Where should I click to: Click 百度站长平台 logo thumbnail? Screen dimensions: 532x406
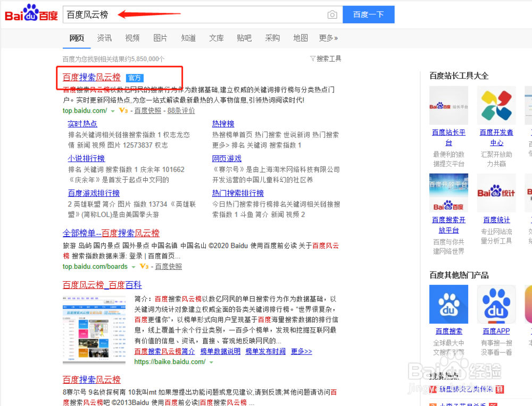click(448, 105)
